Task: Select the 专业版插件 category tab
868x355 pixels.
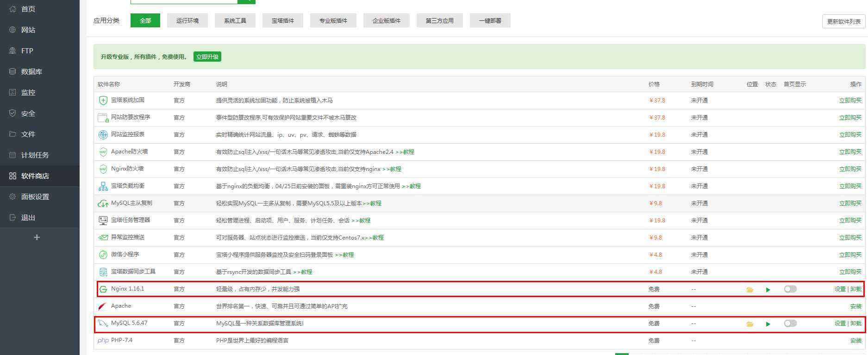Action: [333, 20]
